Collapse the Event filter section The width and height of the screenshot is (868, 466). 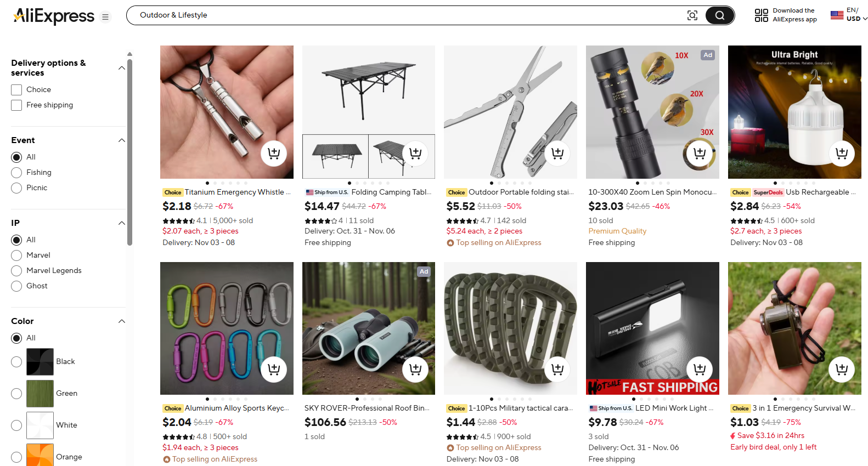(122, 140)
